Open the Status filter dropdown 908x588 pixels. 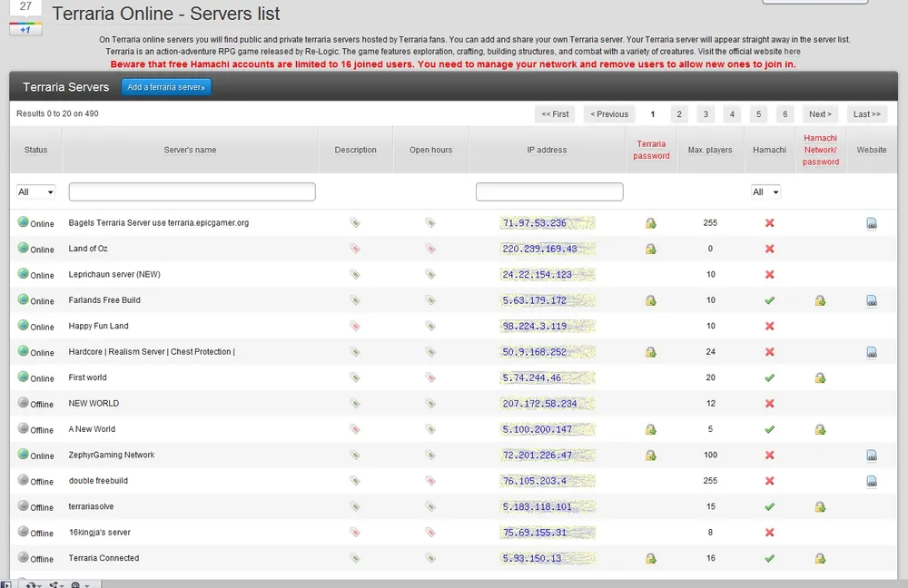pos(36,191)
